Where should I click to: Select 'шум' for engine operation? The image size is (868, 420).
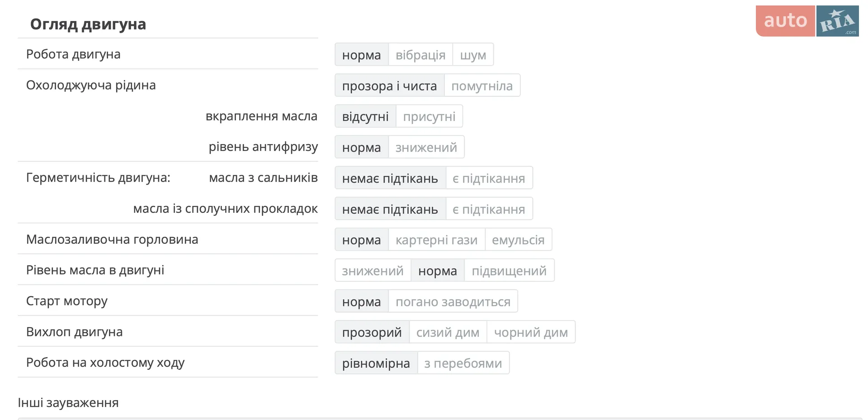(x=473, y=55)
